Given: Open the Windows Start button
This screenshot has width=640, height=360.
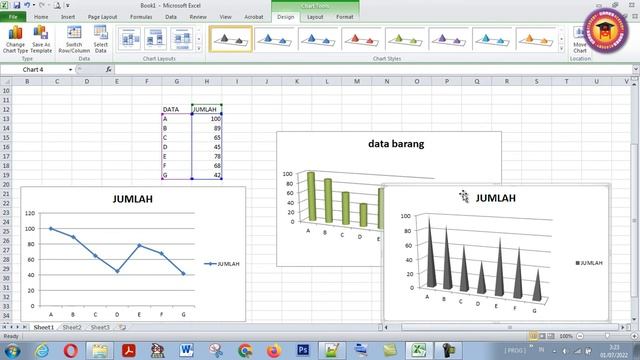Looking at the screenshot, I should tap(12, 351).
